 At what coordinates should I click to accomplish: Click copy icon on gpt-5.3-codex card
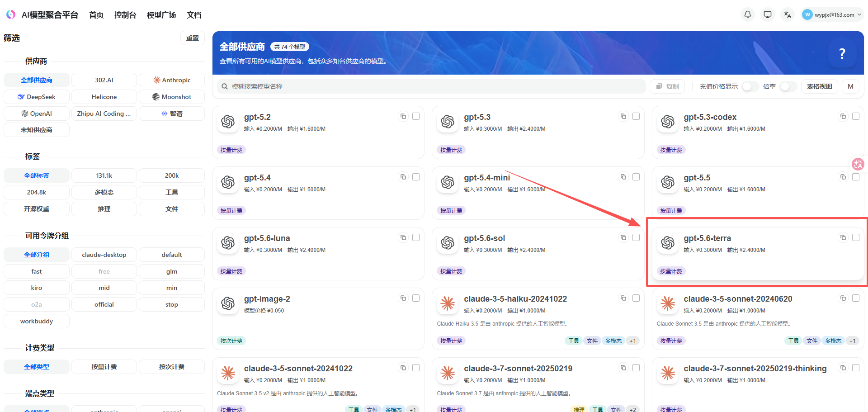pyautogui.click(x=843, y=116)
